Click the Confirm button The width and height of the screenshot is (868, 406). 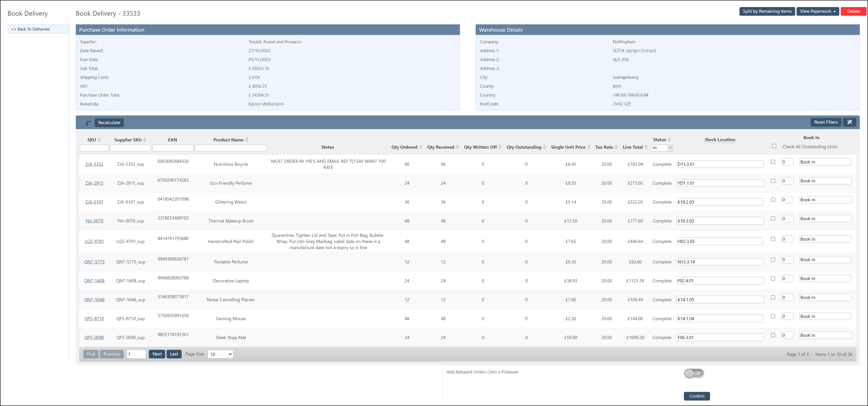697,396
